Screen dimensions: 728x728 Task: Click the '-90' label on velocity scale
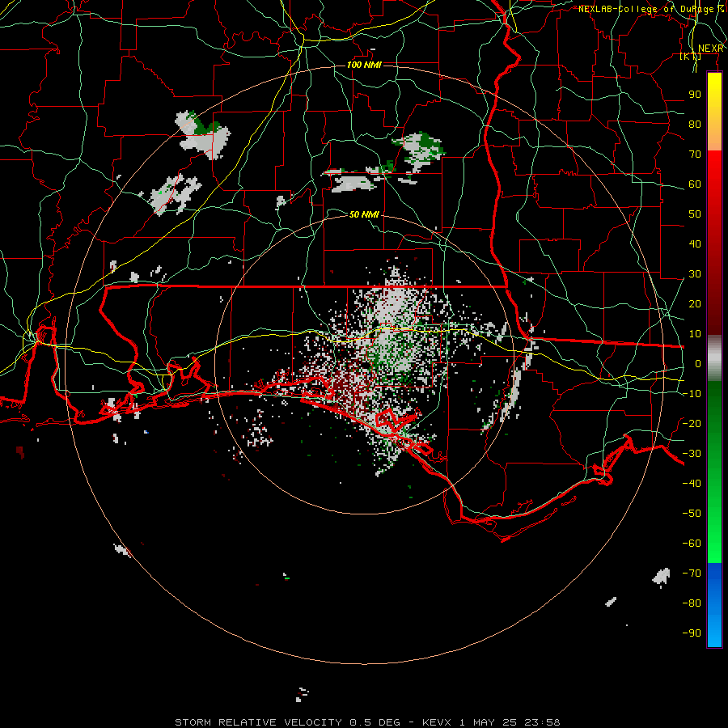point(692,633)
